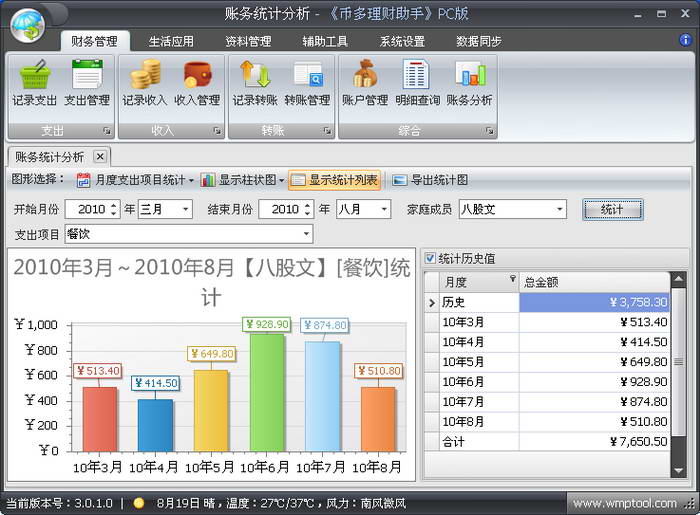Toggle 显示统计列表 button

point(334,180)
